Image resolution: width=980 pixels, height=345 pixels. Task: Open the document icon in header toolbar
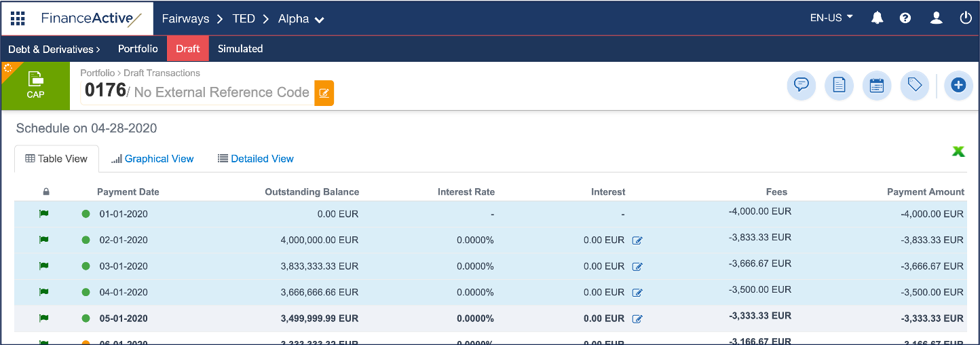click(839, 85)
